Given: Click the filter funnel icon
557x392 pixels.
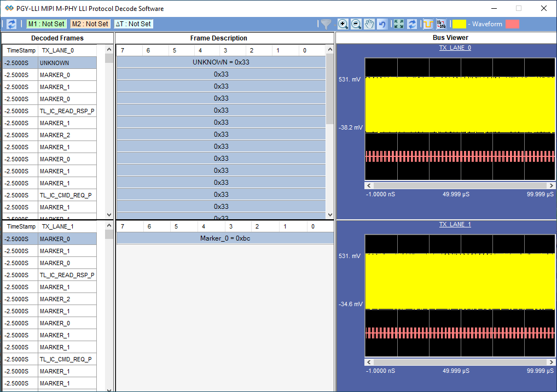Looking at the screenshot, I should [x=325, y=24].
